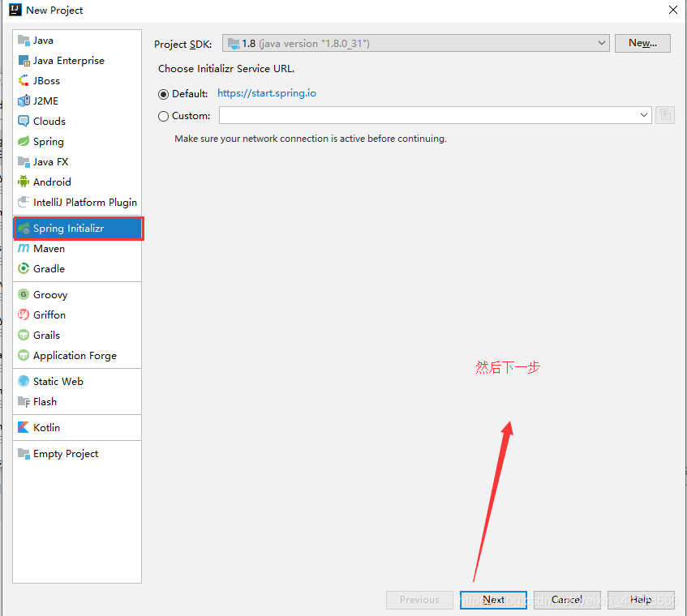The image size is (687, 616).
Task: Select the Spring label in list
Action: click(49, 142)
